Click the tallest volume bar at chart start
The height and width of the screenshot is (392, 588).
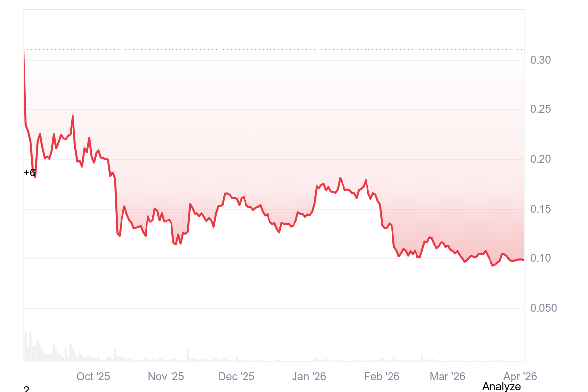24,338
